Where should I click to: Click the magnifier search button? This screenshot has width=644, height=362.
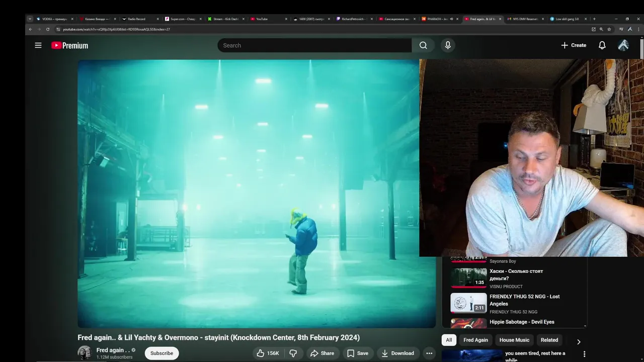point(423,45)
